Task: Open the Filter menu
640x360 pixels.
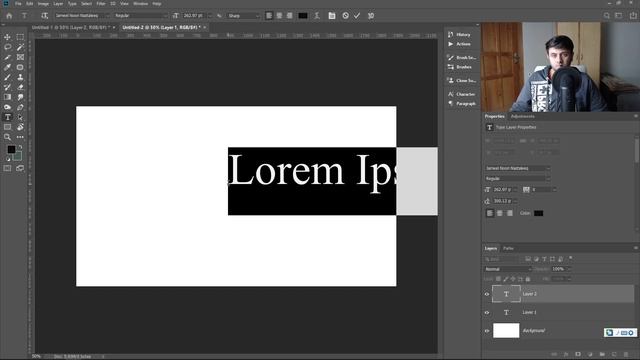Action: [x=101, y=4]
